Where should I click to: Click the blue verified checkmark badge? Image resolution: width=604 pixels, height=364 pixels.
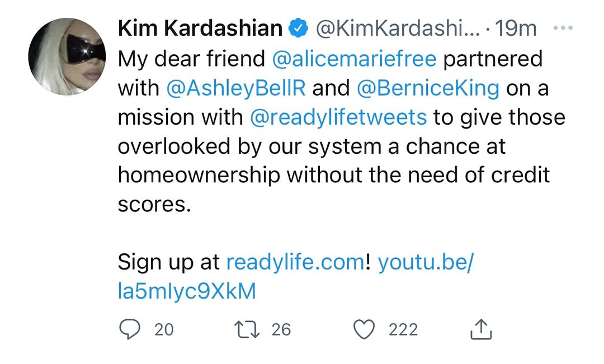pyautogui.click(x=298, y=27)
